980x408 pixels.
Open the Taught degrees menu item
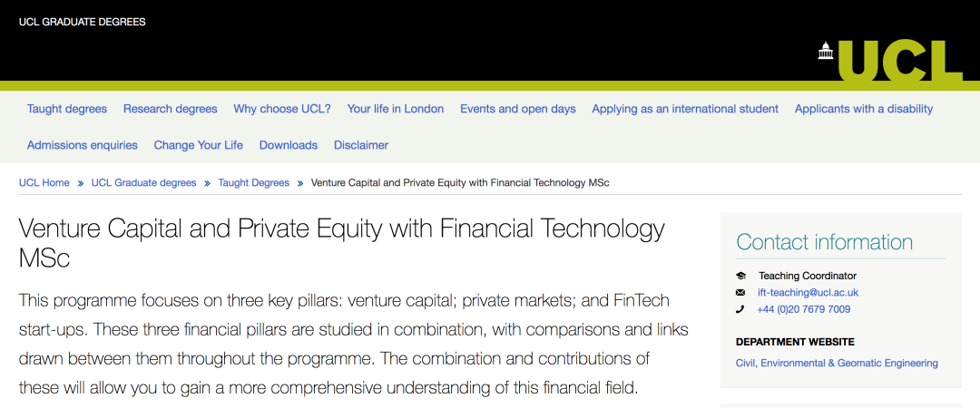(x=67, y=109)
